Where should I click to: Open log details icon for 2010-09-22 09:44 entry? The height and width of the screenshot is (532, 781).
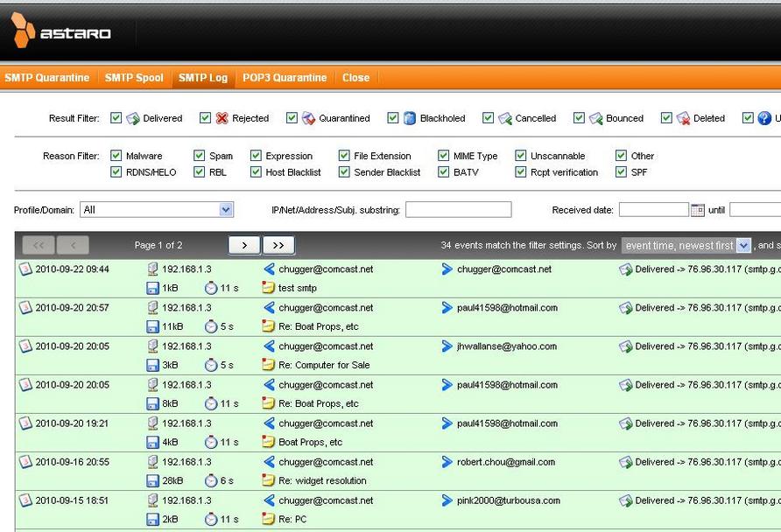pyautogui.click(x=25, y=269)
